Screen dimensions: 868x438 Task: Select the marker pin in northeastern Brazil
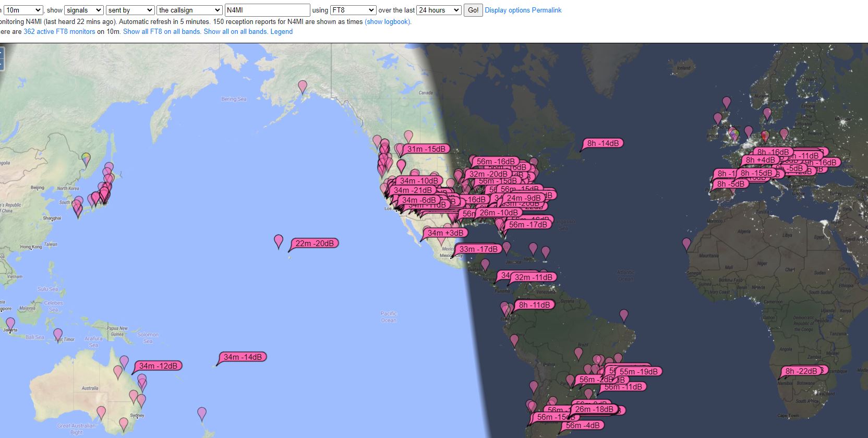624,315
